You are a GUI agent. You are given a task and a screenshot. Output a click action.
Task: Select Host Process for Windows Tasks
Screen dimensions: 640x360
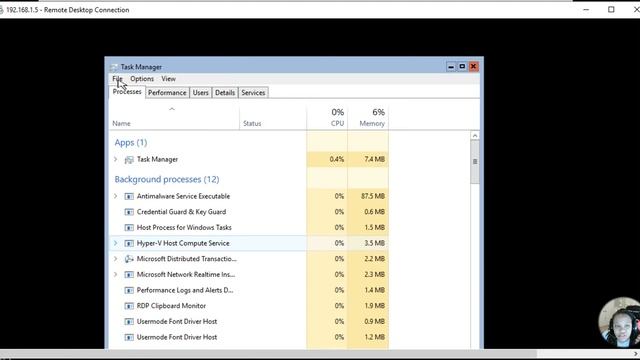click(184, 227)
